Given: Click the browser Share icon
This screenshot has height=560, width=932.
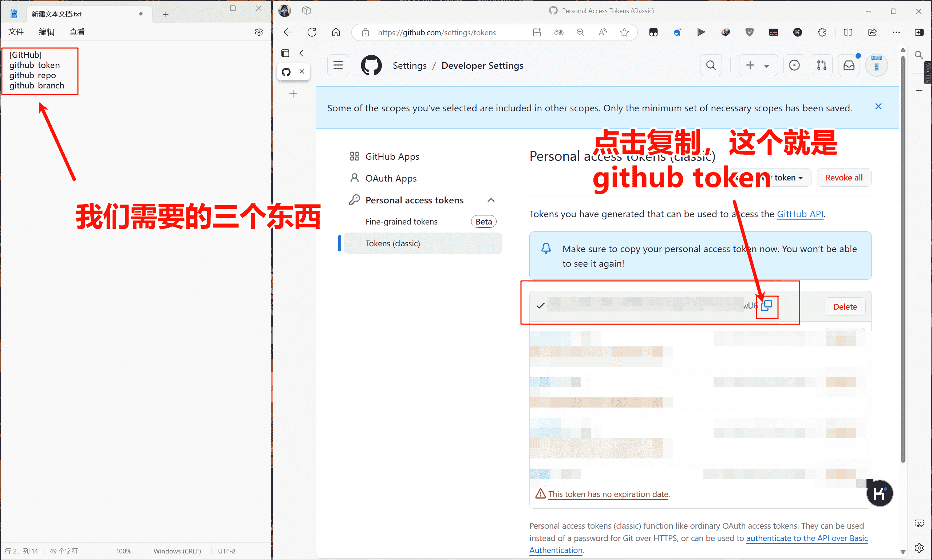Looking at the screenshot, I should [872, 32].
